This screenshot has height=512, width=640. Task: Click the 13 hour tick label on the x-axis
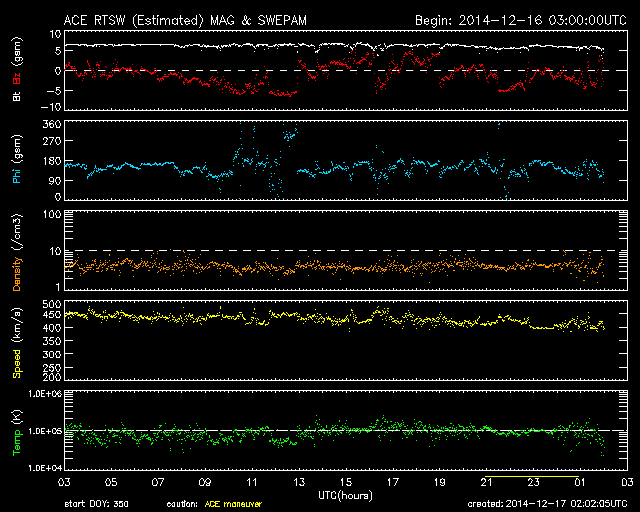point(298,483)
